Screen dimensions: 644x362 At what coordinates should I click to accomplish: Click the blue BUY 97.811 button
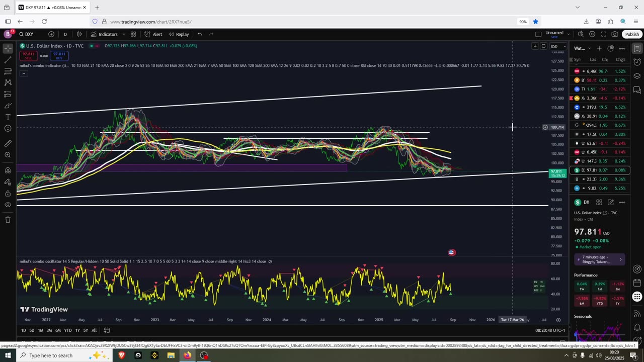tap(59, 55)
